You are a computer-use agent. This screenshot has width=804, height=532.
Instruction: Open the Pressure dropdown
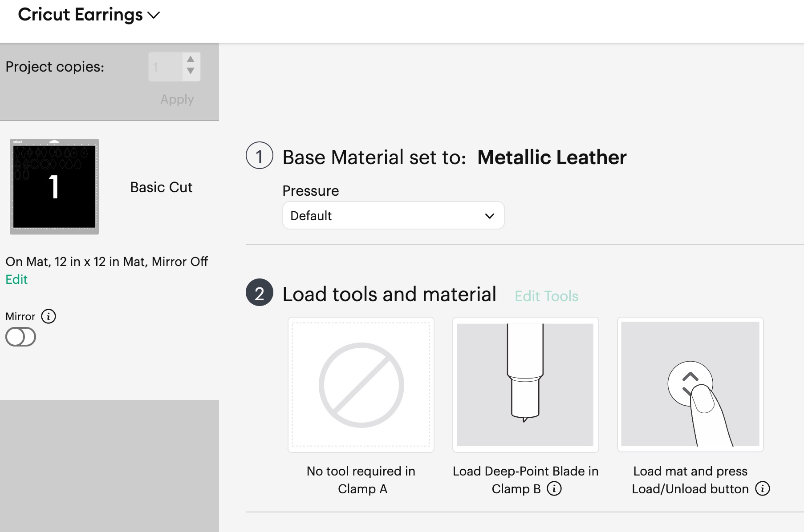[393, 216]
